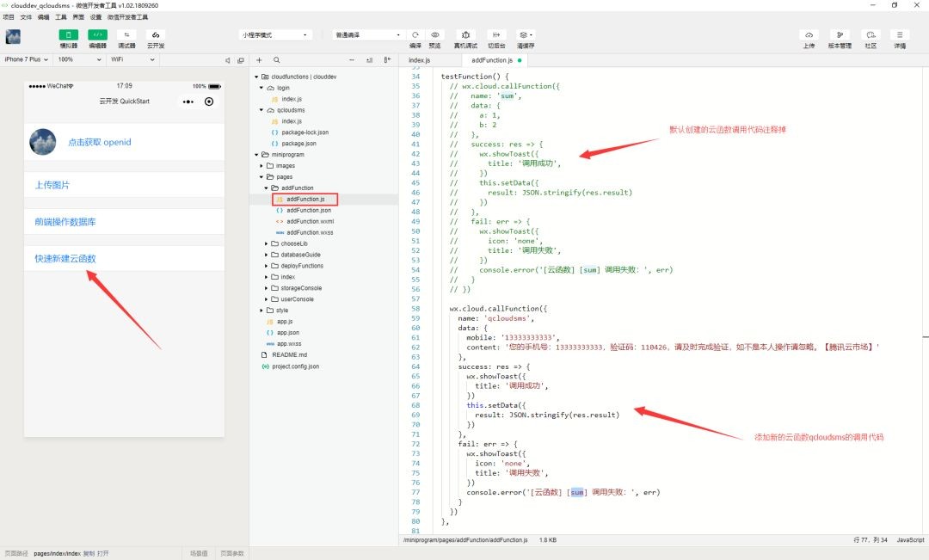The height and width of the screenshot is (560, 929).
Task: Collapse the miniprogram folder in tree
Action: click(x=256, y=155)
